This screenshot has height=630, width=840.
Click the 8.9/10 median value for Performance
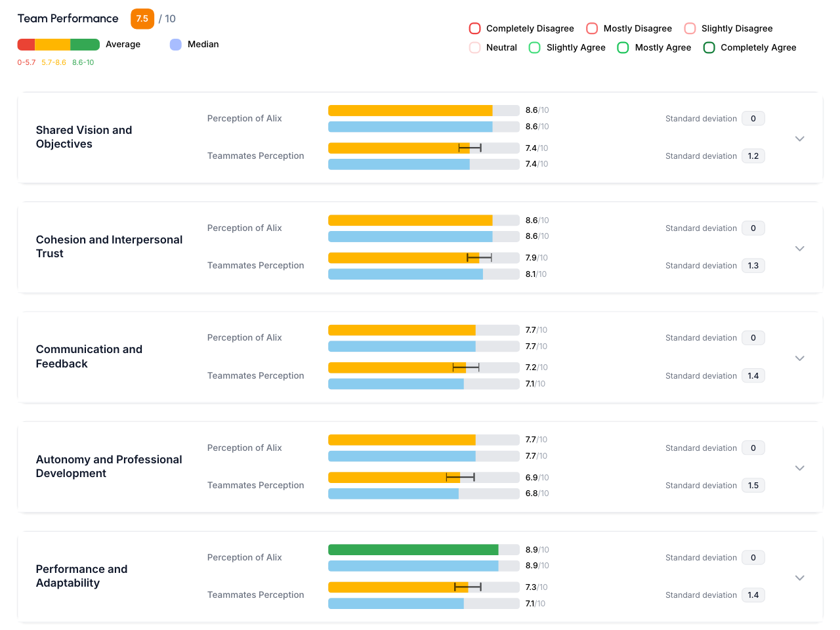coord(537,566)
